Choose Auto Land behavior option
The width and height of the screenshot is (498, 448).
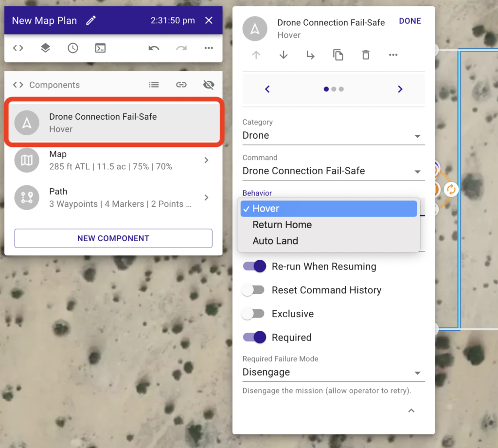(x=275, y=241)
